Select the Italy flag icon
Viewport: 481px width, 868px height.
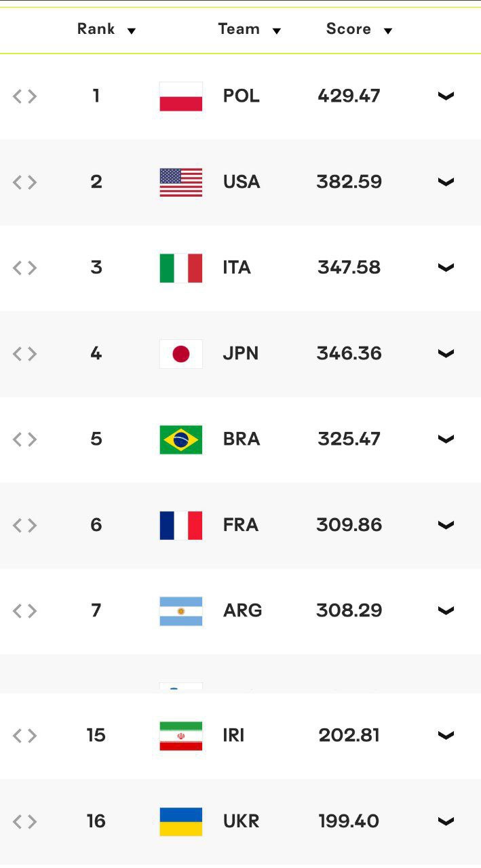[181, 268]
